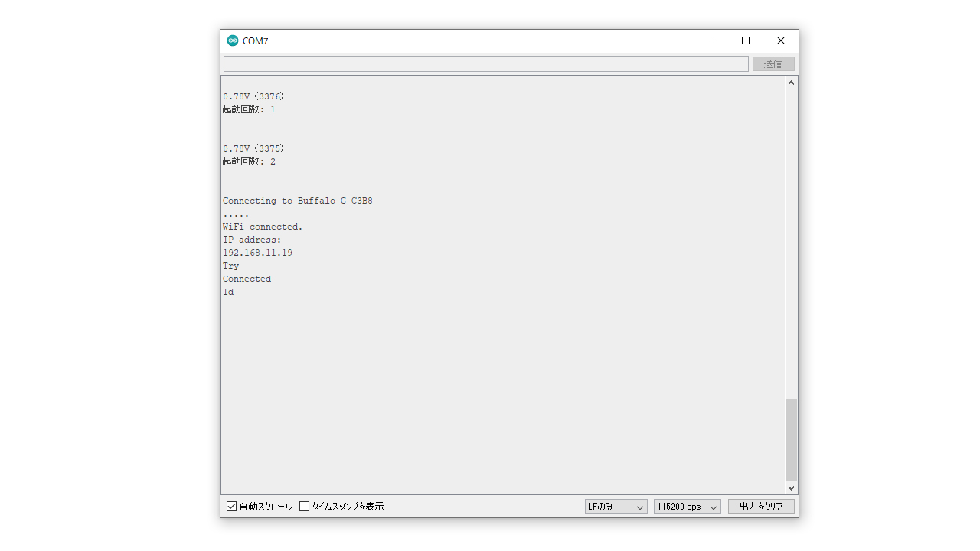The image size is (980, 551).
Task: Open the LFのみ line ending dropdown
Action: tap(616, 507)
